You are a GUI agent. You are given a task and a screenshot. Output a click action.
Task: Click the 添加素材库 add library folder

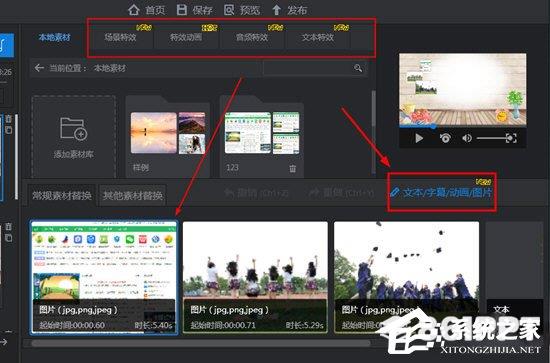[x=73, y=137]
